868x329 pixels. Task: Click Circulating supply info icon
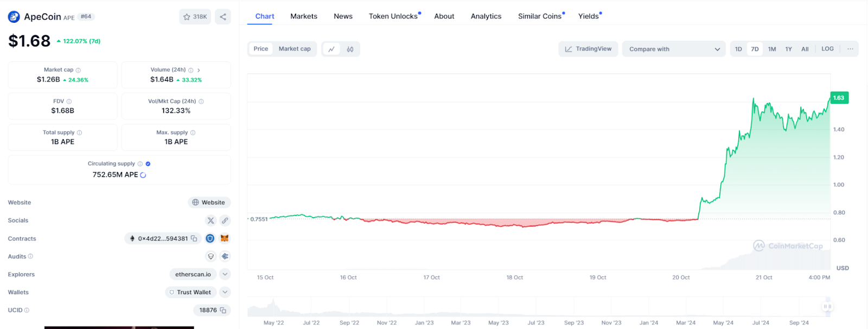point(140,164)
